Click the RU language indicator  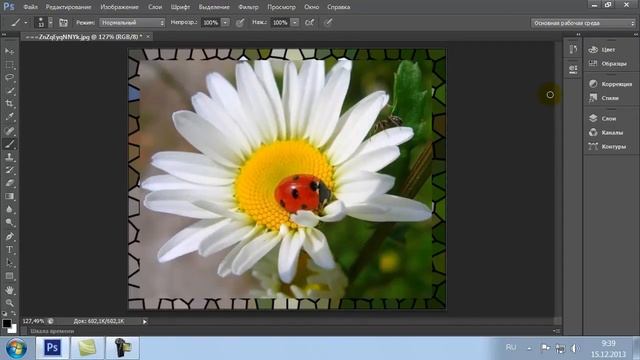[x=511, y=347]
